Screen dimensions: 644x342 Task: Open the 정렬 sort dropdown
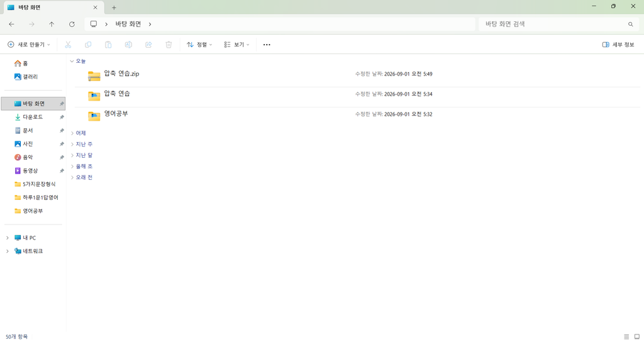coord(199,45)
